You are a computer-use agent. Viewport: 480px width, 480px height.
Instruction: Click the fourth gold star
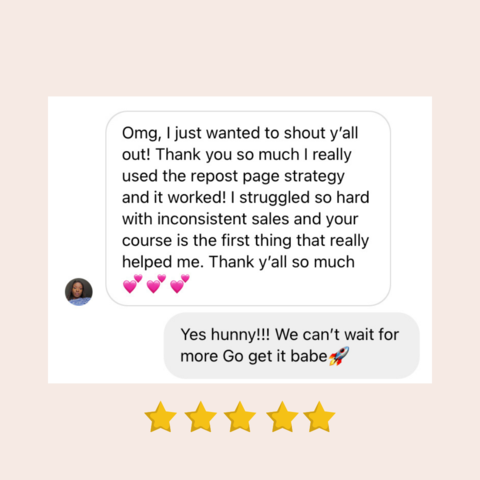282,417
